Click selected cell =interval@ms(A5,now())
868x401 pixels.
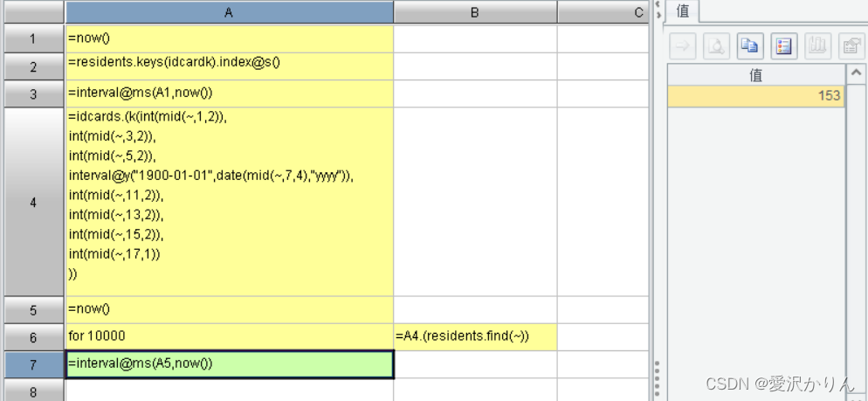pyautogui.click(x=229, y=364)
